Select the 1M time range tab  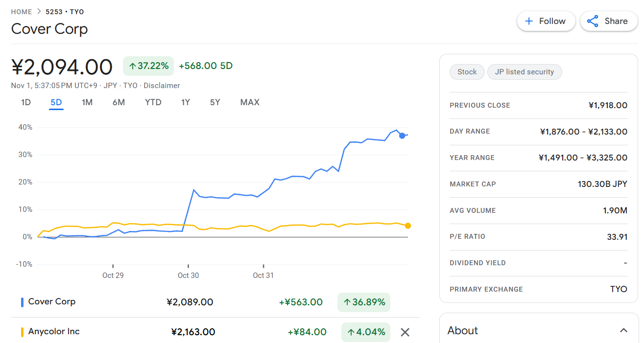point(87,102)
